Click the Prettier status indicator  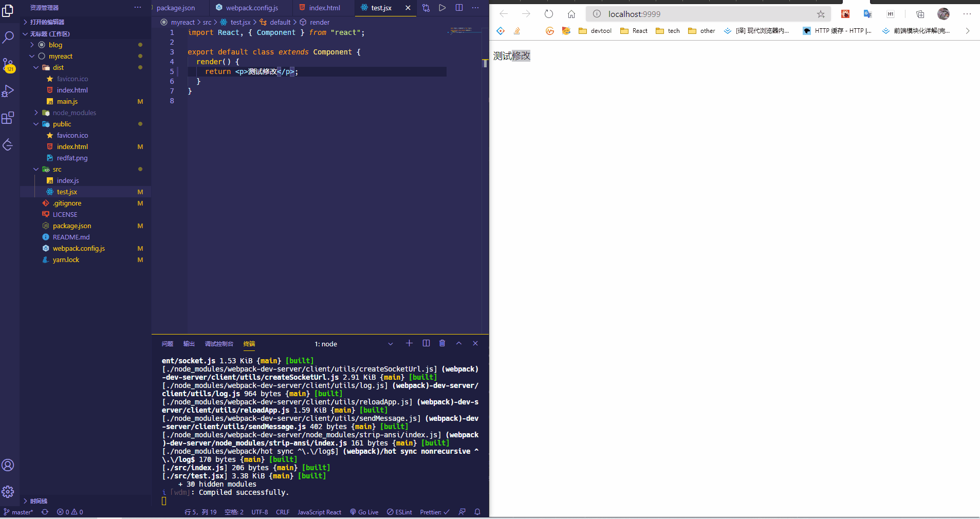pyautogui.click(x=435, y=512)
